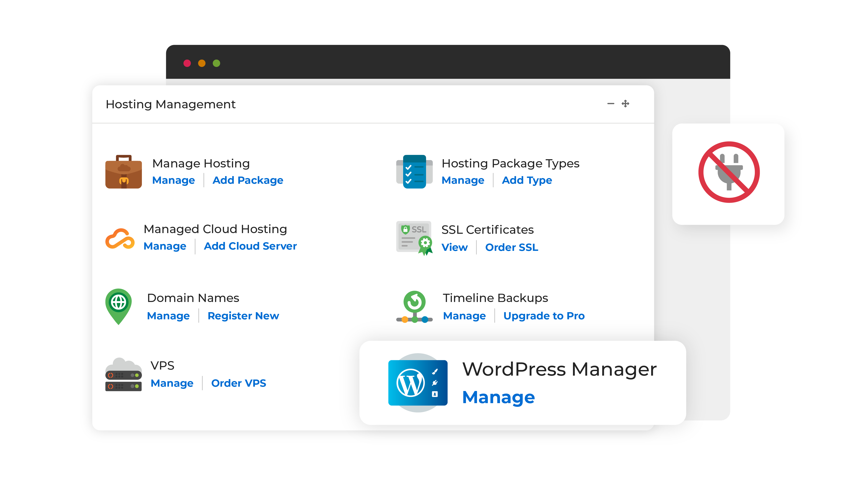The image size is (868, 490).
Task: Collapse the Hosting Management panel with minus icon
Action: [611, 104]
